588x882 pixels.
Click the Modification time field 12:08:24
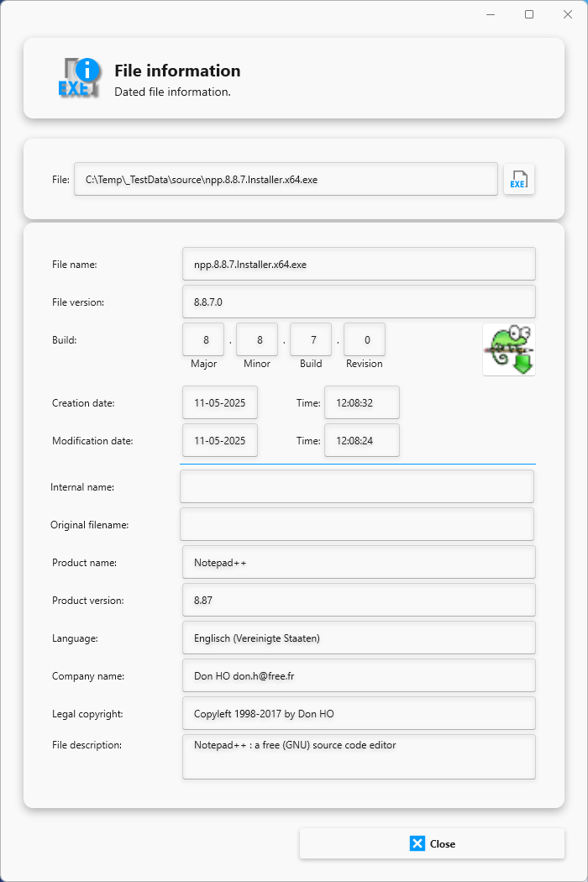[x=362, y=440]
